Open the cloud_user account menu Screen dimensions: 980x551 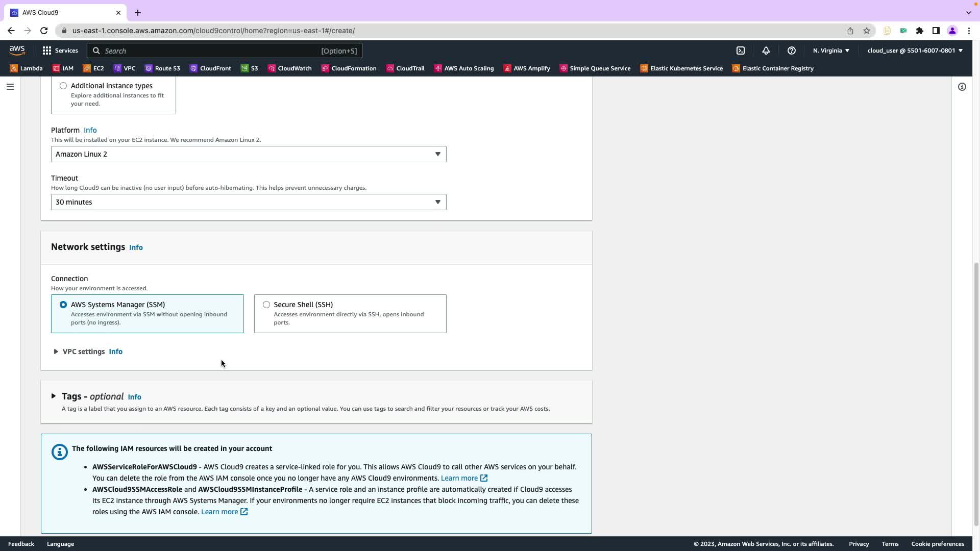pos(914,51)
